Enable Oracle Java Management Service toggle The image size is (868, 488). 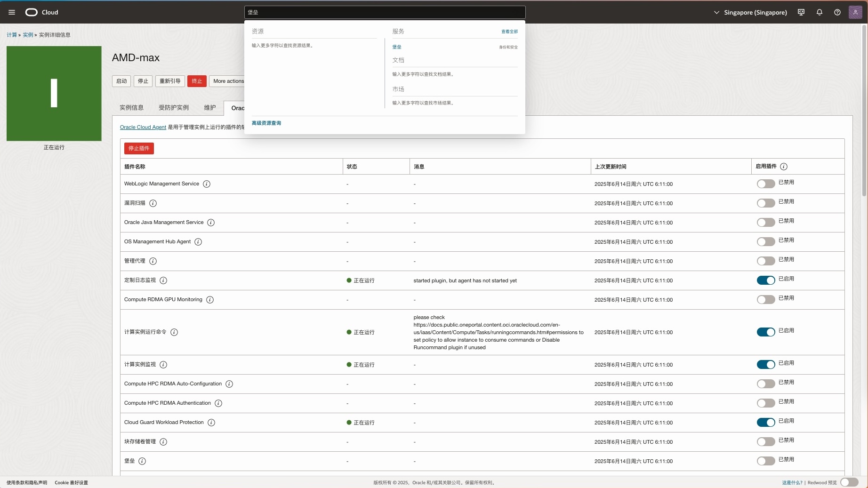[x=766, y=223]
